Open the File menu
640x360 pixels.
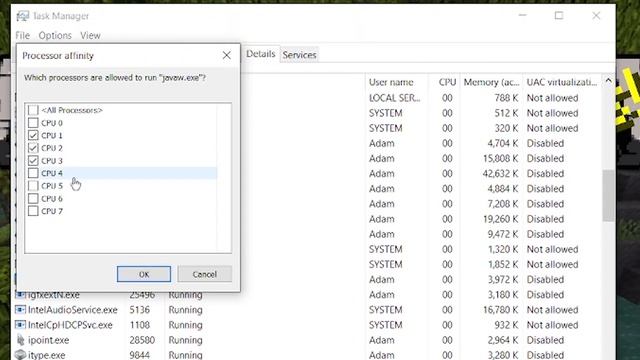(22, 36)
